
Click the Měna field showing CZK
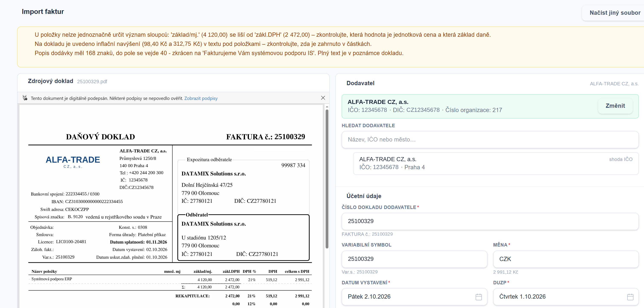click(x=566, y=259)
